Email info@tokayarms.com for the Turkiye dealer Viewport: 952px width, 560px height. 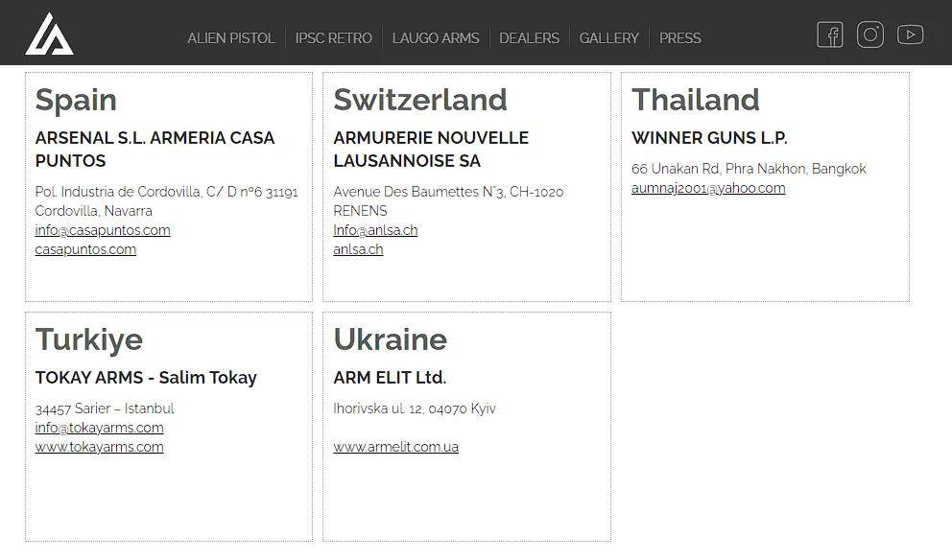click(x=99, y=428)
